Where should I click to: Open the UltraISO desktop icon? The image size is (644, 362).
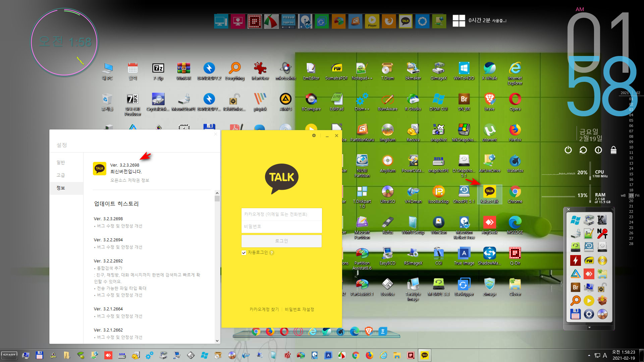point(387,194)
